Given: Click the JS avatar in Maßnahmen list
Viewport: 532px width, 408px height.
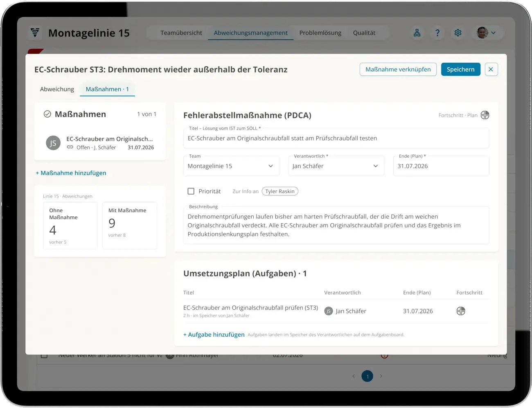Looking at the screenshot, I should coord(53,143).
